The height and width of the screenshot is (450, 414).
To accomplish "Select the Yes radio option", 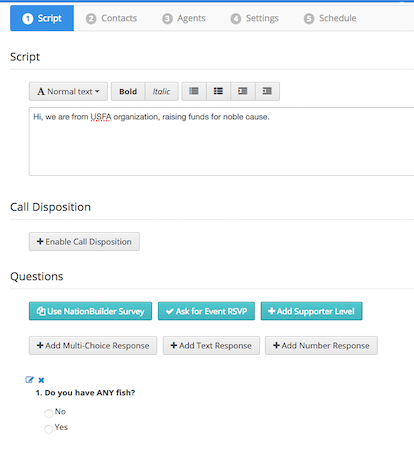I will 49,429.
